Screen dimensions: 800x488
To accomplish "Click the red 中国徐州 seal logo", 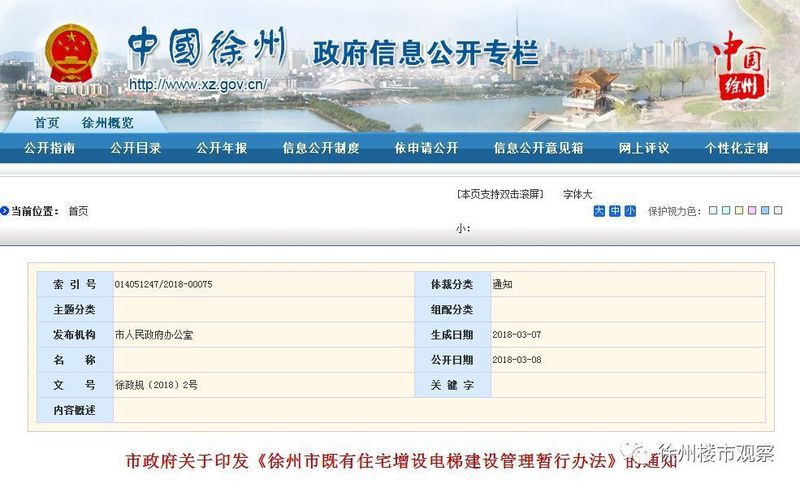I will click(740, 66).
